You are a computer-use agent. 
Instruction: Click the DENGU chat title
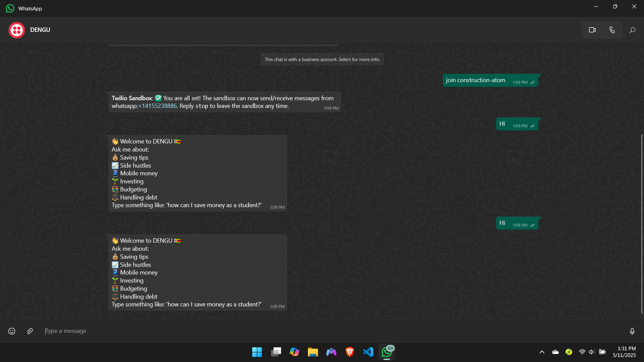[40, 30]
